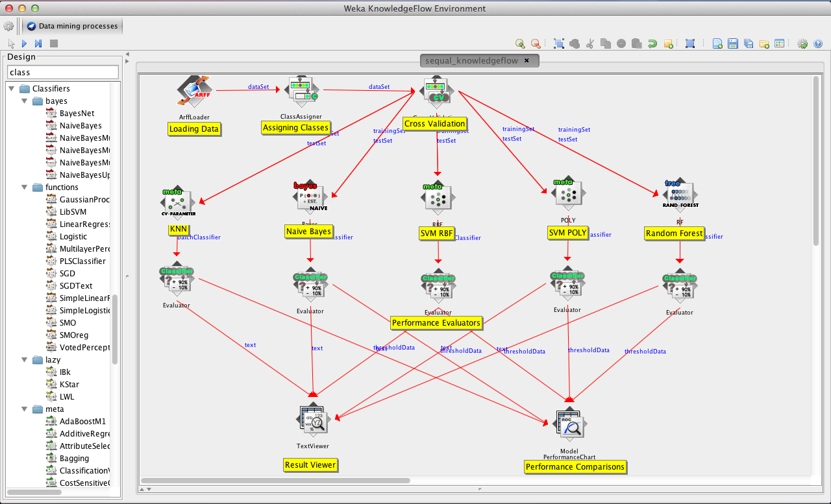Toggle snap-to-grid blue square icon
This screenshot has width=831, height=504.
click(x=690, y=43)
